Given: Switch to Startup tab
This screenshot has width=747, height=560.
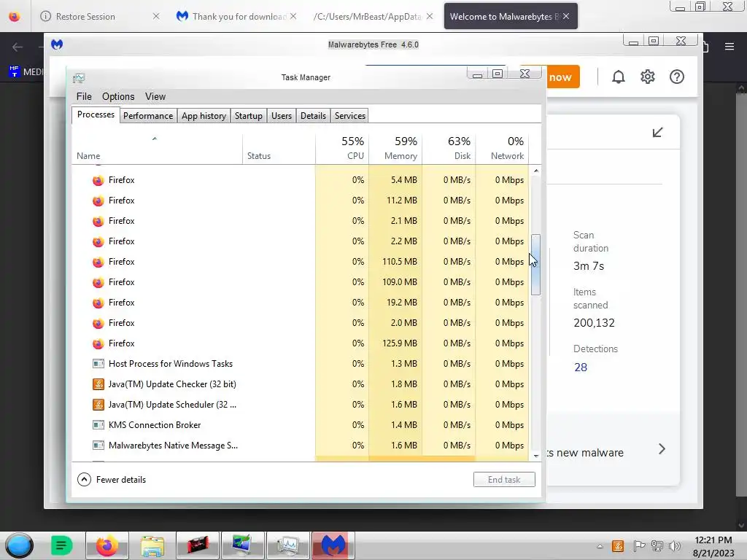Looking at the screenshot, I should click(x=248, y=116).
